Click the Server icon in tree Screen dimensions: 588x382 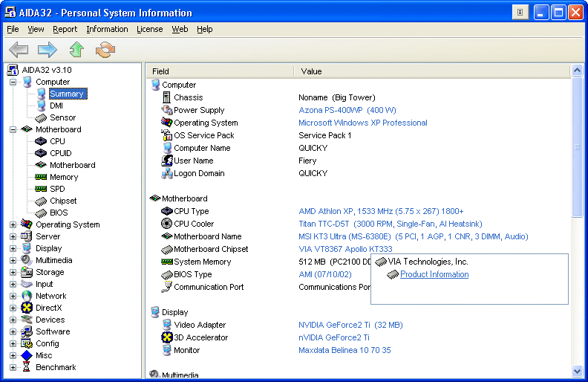(27, 236)
